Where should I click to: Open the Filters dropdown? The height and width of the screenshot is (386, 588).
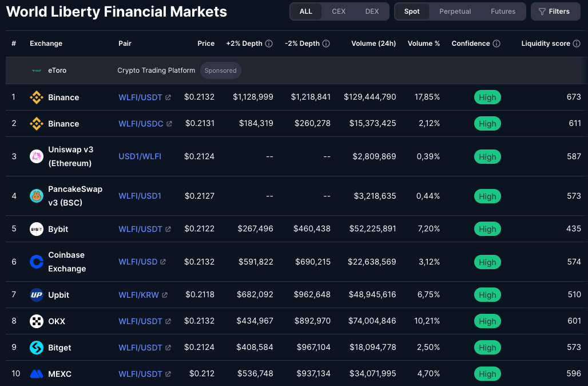click(x=554, y=11)
